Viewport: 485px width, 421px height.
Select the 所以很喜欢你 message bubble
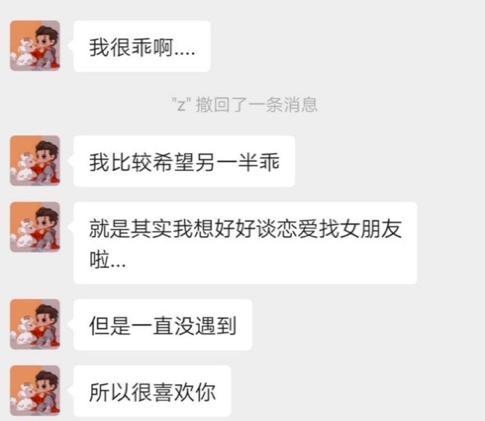point(152,391)
